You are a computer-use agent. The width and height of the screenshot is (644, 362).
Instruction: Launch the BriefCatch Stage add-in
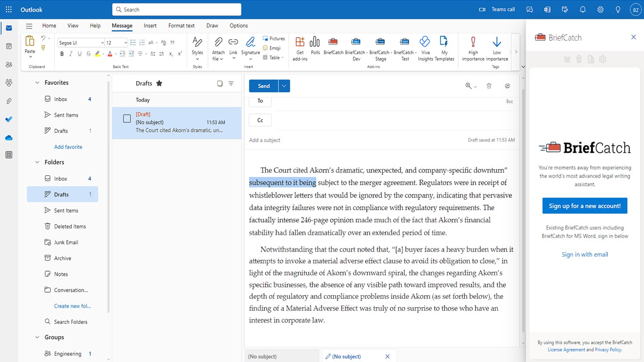tap(380, 49)
